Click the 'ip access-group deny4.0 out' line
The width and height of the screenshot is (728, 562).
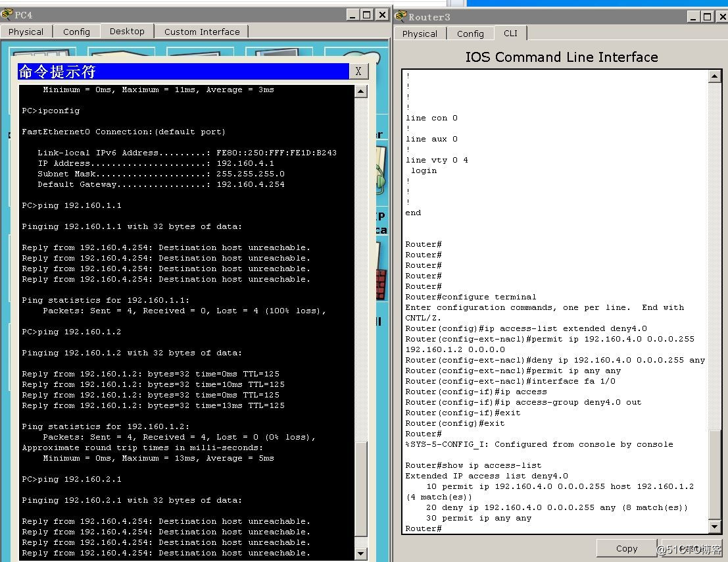point(523,402)
